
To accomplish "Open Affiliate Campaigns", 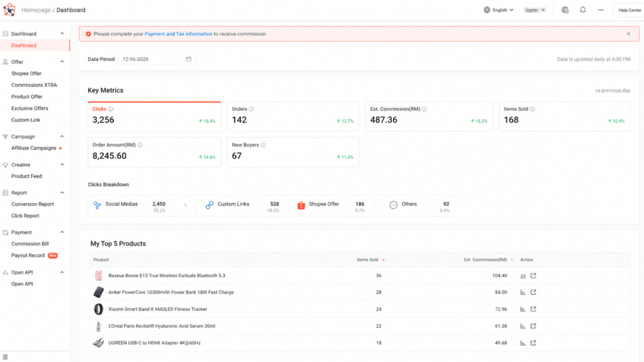I will pos(34,148).
